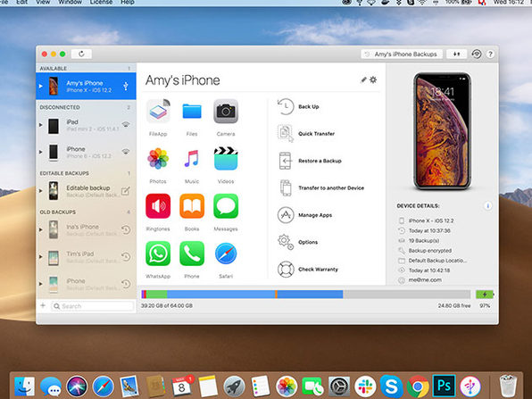The image size is (532, 399).
Task: Open the gear settings for Amy's iPhone
Action: click(373, 79)
